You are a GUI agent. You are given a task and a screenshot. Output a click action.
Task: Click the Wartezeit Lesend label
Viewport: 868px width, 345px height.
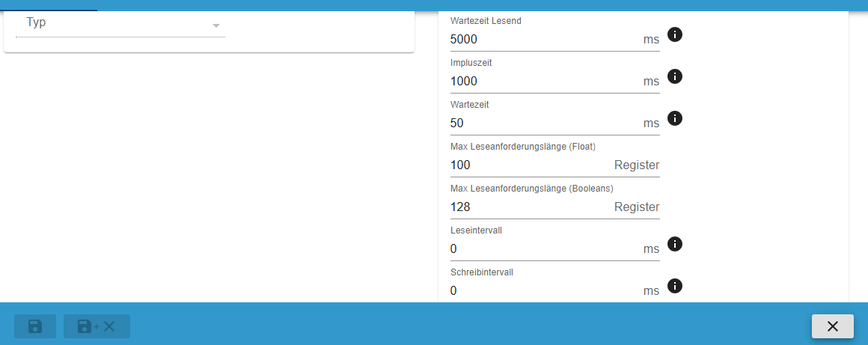point(486,21)
